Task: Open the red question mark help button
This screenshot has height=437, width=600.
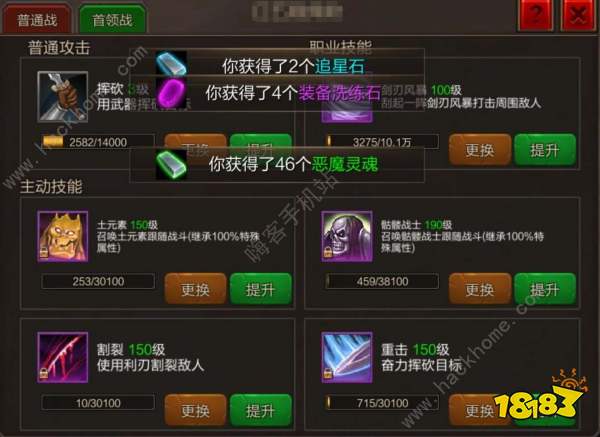Action: (x=536, y=15)
